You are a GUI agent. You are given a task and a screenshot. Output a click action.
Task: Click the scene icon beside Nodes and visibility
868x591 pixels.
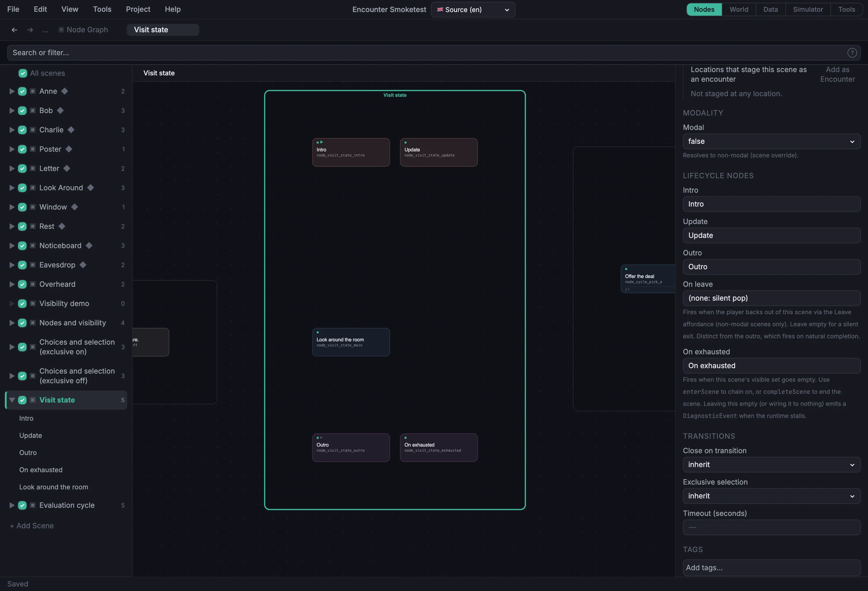[33, 323]
